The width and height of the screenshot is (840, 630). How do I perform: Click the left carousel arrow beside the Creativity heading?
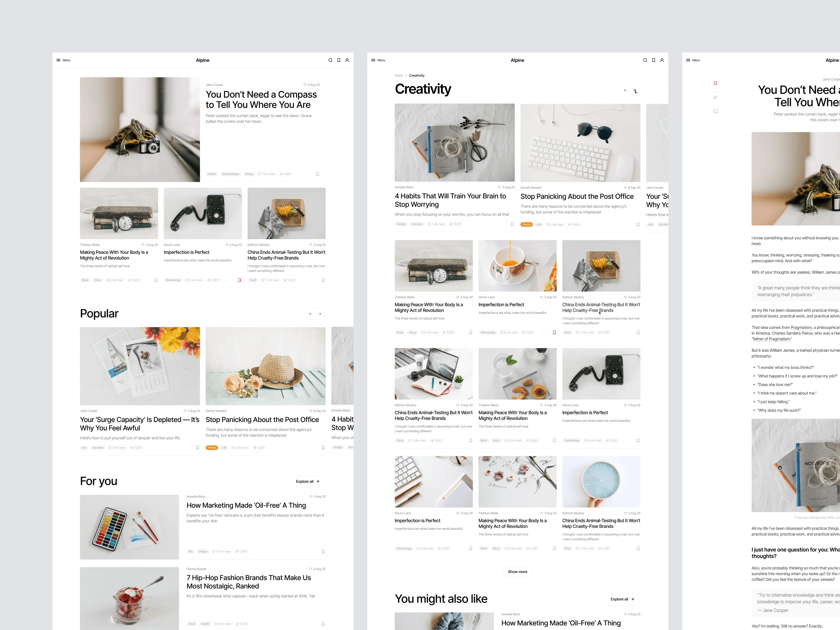pos(625,90)
